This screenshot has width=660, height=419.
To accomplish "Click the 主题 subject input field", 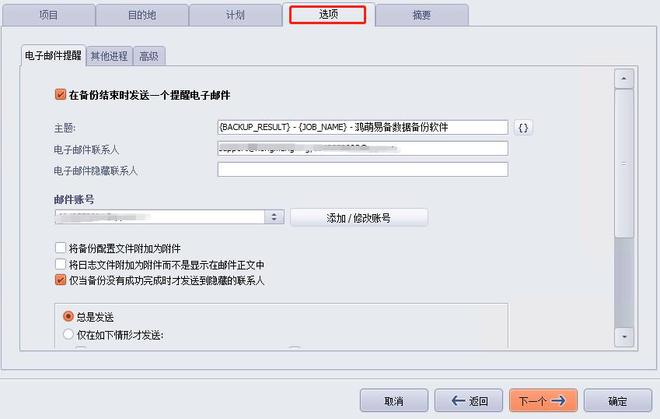I will click(363, 127).
